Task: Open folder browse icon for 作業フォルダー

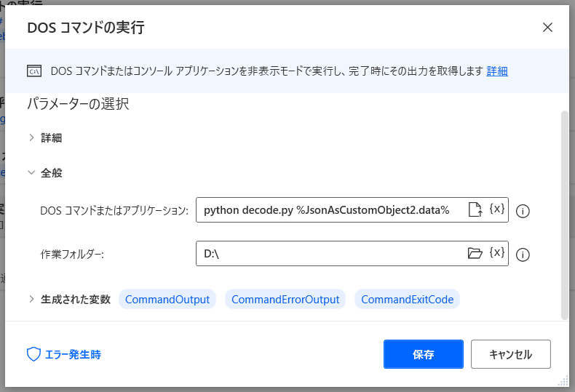Action: [x=475, y=253]
